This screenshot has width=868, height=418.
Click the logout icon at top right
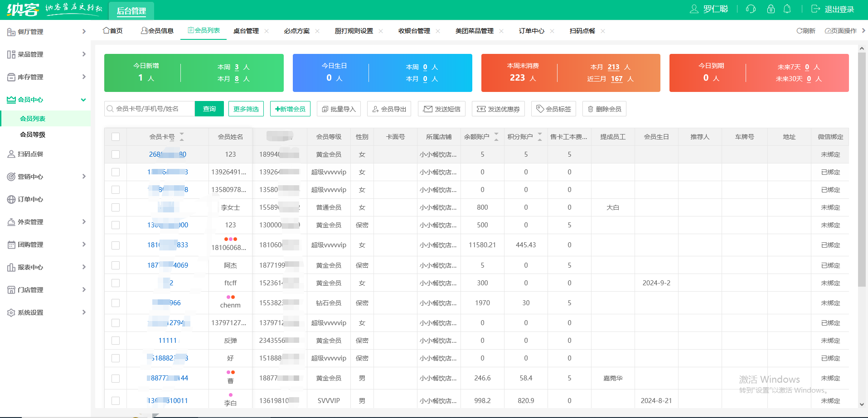click(815, 9)
